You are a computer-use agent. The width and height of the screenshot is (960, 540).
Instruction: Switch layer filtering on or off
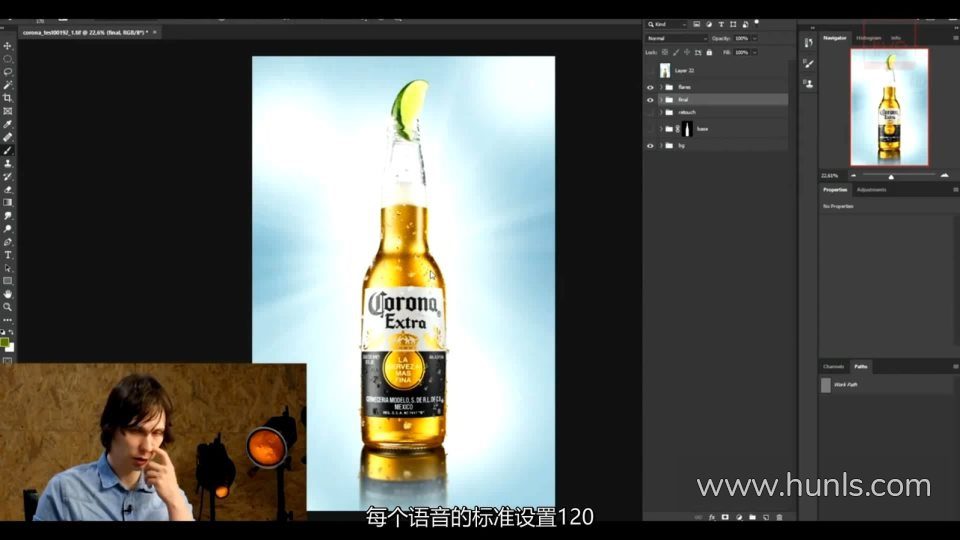[x=757, y=23]
